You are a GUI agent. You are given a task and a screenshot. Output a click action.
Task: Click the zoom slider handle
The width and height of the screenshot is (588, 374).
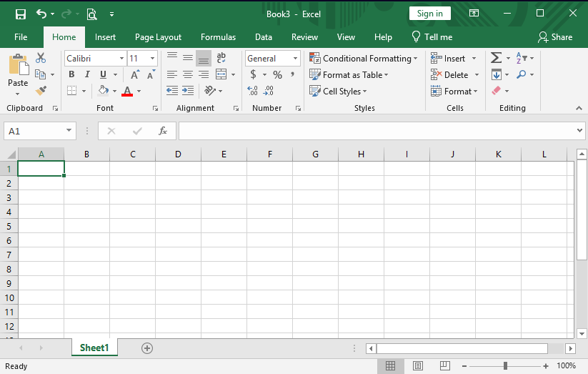[505, 365]
